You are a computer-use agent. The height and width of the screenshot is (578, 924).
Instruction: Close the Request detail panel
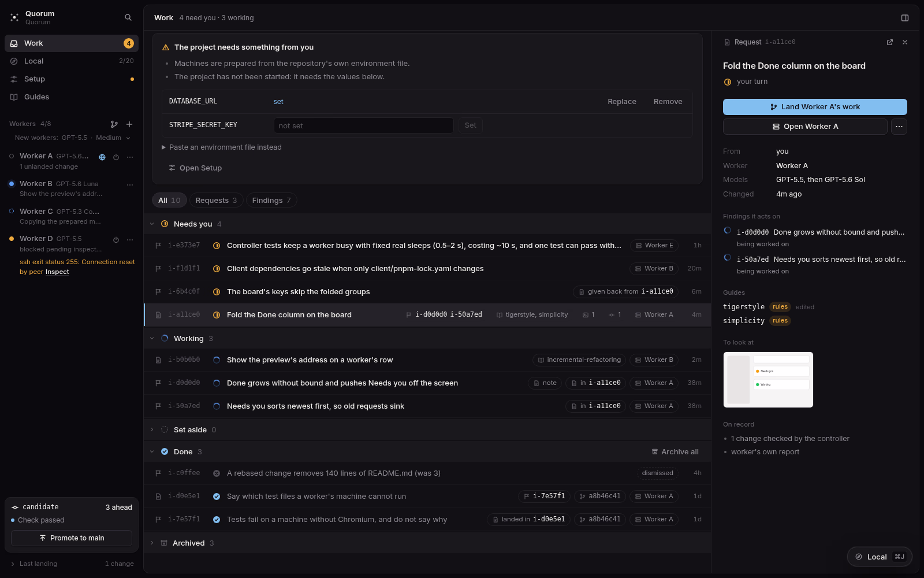pyautogui.click(x=905, y=42)
